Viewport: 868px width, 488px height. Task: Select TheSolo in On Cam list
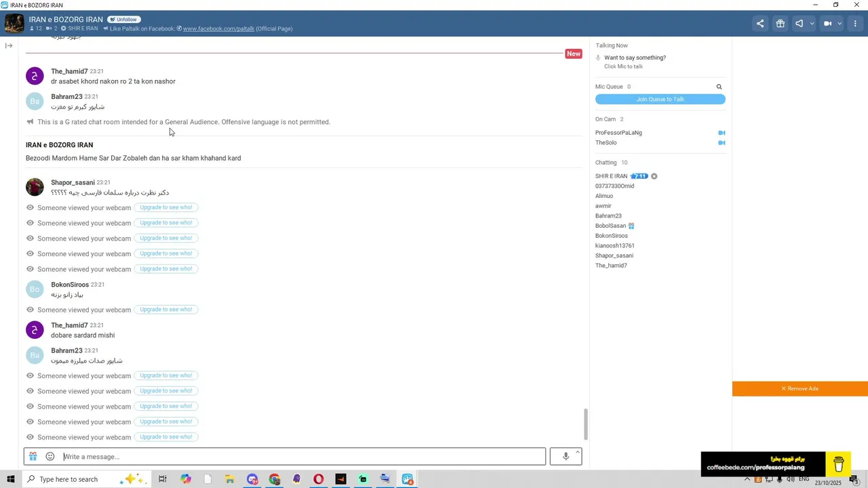pyautogui.click(x=606, y=143)
